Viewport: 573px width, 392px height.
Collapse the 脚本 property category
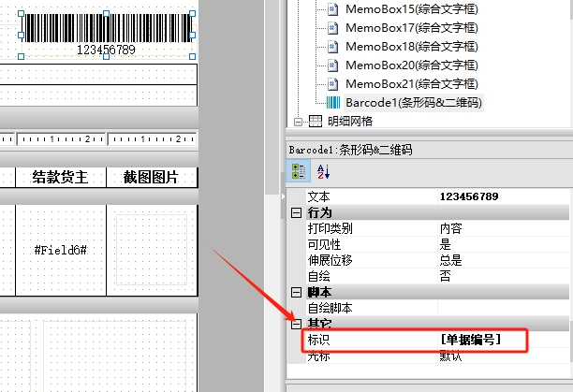(296, 292)
